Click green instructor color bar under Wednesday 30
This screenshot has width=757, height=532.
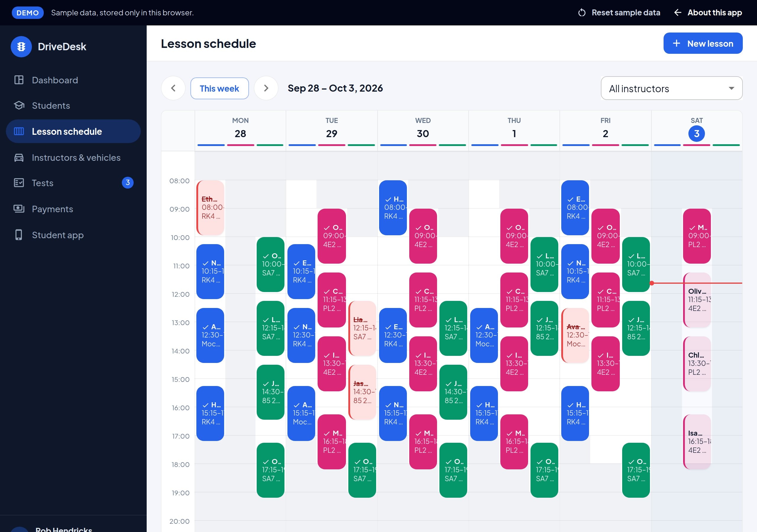click(452, 145)
